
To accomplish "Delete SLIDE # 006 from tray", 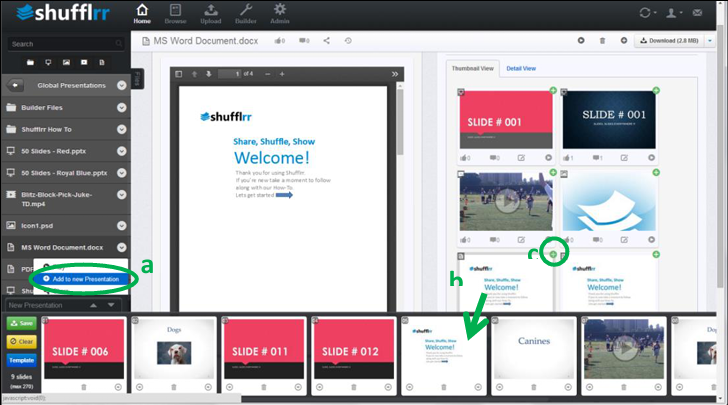I will click(84, 387).
